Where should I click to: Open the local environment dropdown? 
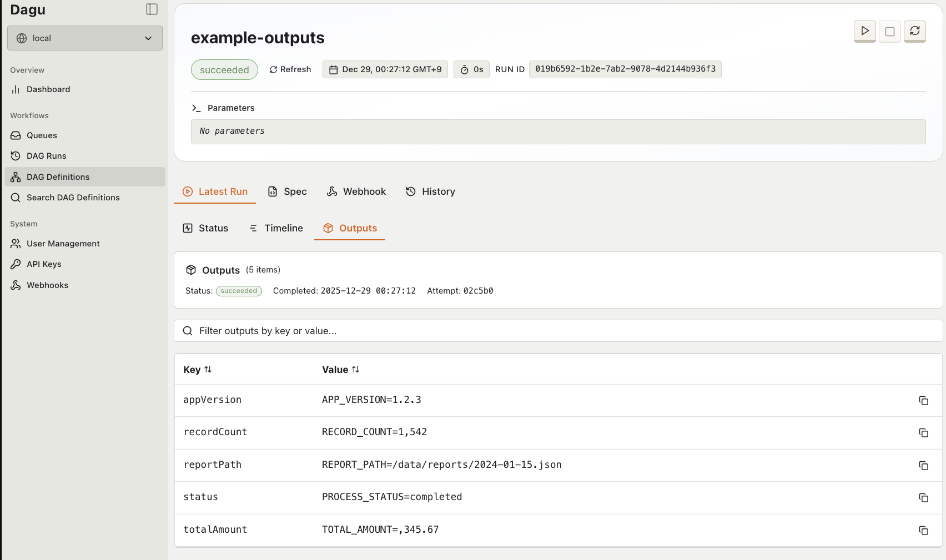pos(85,38)
